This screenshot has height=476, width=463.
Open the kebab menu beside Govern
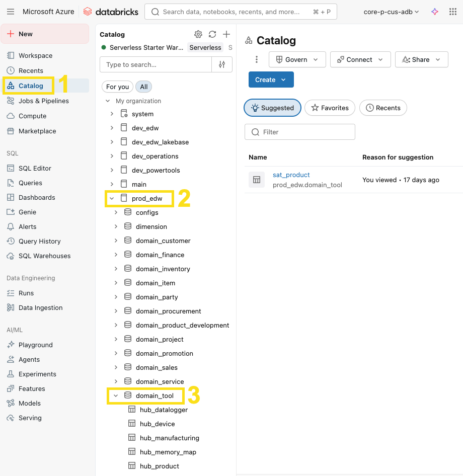click(x=257, y=59)
